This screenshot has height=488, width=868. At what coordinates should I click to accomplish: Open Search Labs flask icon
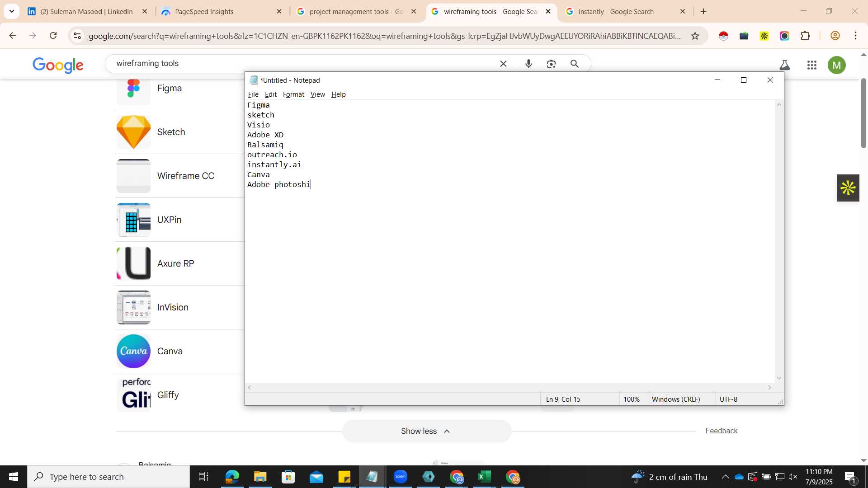[785, 65]
